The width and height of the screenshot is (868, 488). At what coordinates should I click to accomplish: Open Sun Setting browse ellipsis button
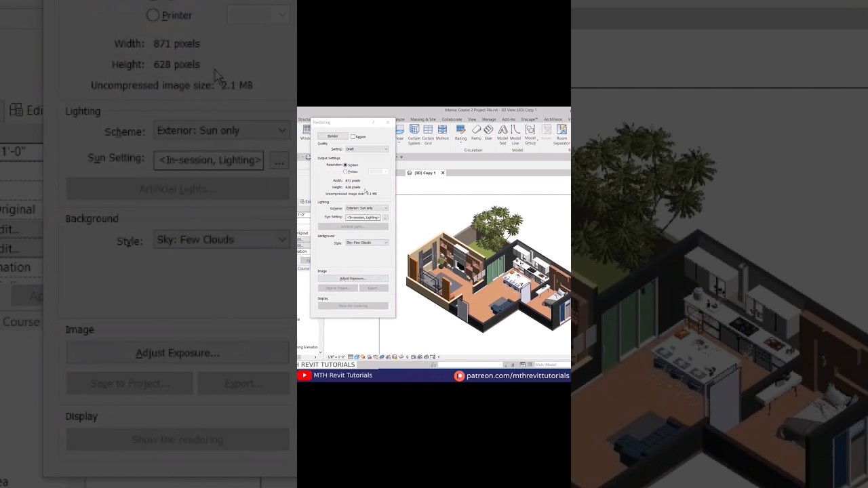coord(385,218)
